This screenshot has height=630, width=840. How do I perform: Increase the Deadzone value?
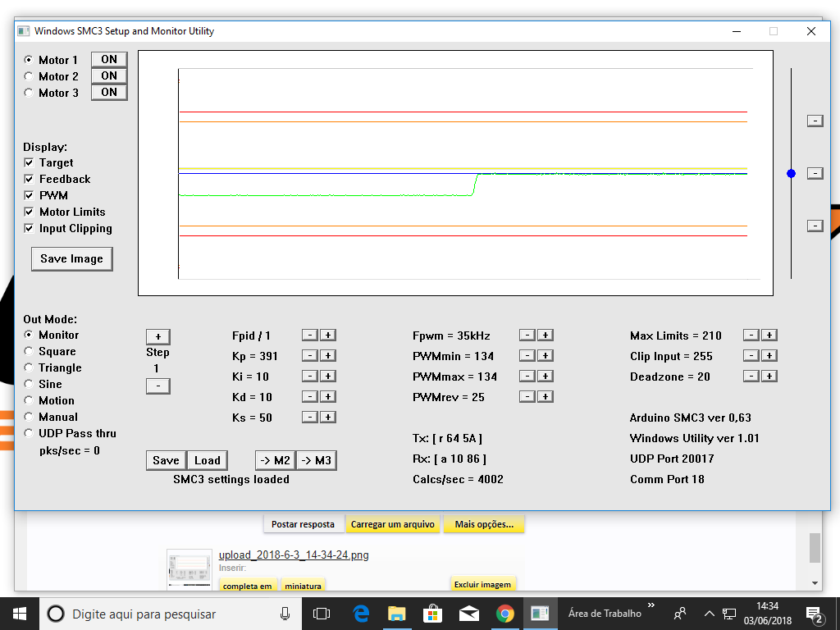pos(769,377)
